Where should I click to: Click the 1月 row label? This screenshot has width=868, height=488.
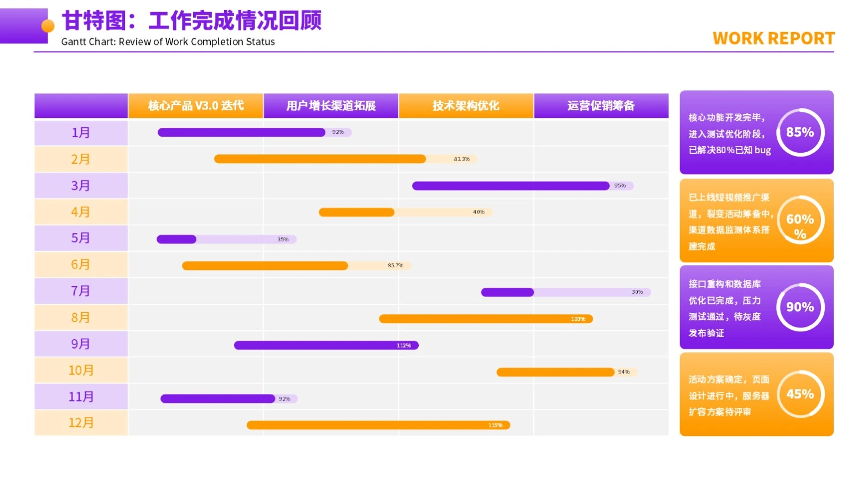[x=81, y=133]
